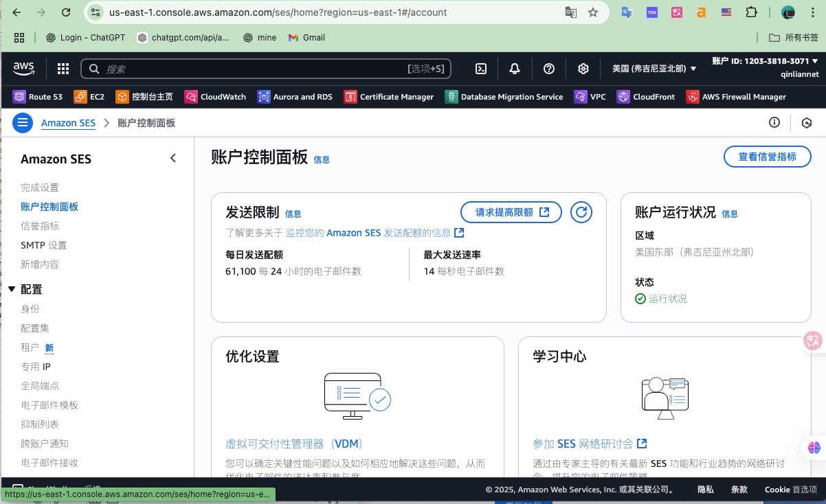This screenshot has width=826, height=504.
Task: Open 跨账户通知 in sidebar
Action: pyautogui.click(x=45, y=444)
